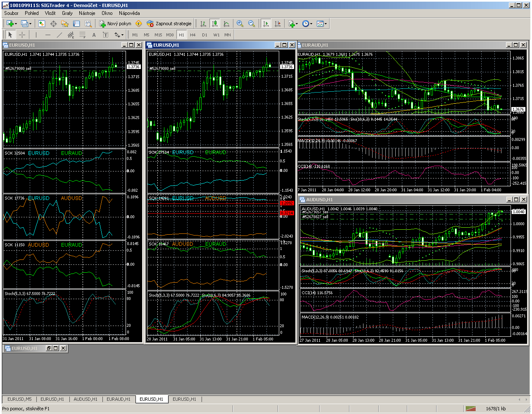532x414 pixels.
Task: Select the Fibonacci retracement tool
Action: point(82,35)
